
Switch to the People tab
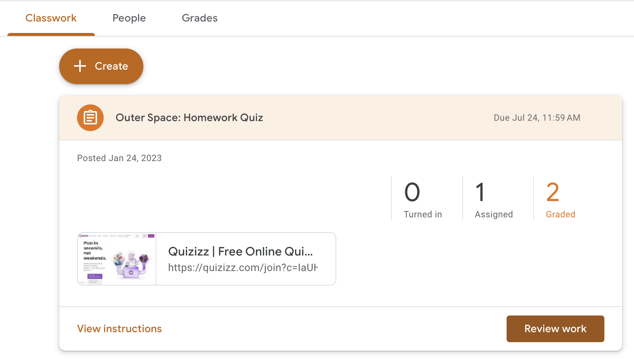click(x=129, y=18)
